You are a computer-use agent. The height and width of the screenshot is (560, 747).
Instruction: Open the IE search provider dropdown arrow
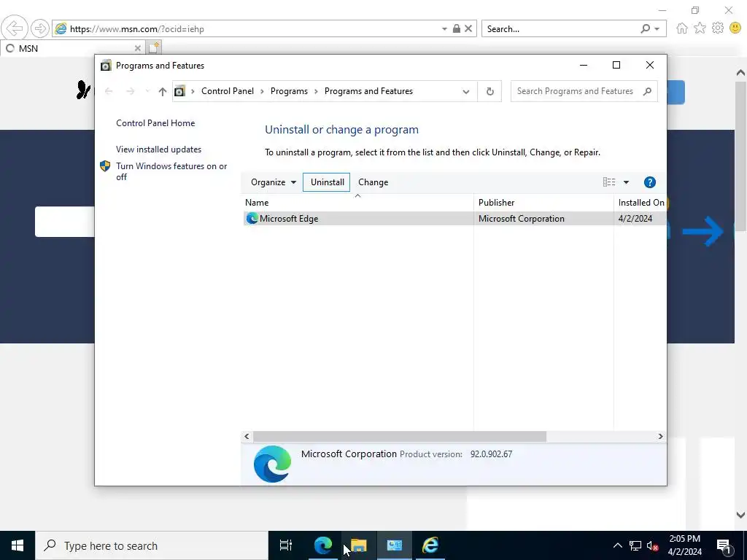coord(657,29)
